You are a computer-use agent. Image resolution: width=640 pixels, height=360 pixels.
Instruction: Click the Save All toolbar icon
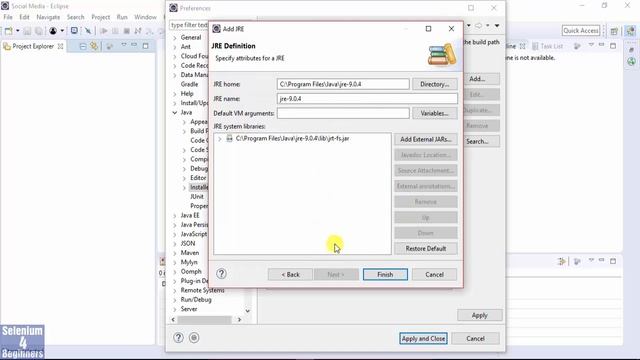click(38, 31)
